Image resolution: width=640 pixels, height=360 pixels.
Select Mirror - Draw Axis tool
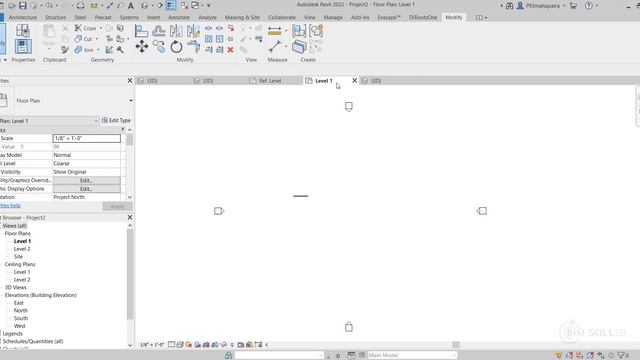[193, 31]
